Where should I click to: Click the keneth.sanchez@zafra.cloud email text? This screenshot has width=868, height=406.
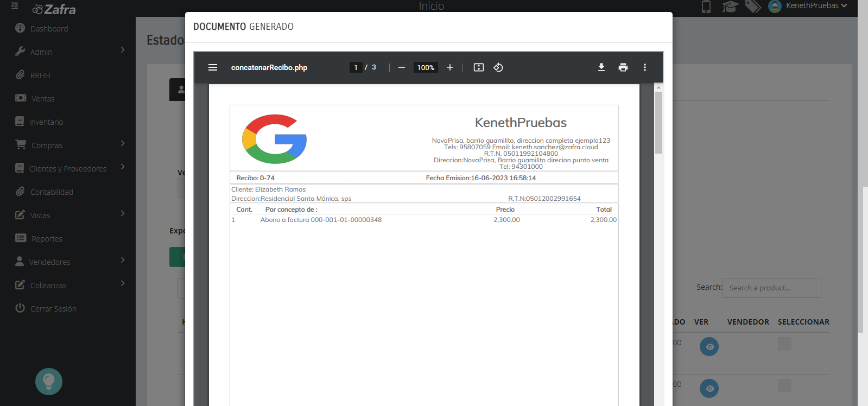coord(555,147)
